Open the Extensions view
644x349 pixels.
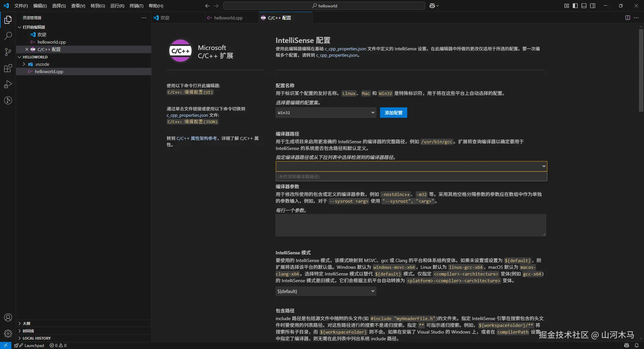click(x=8, y=68)
